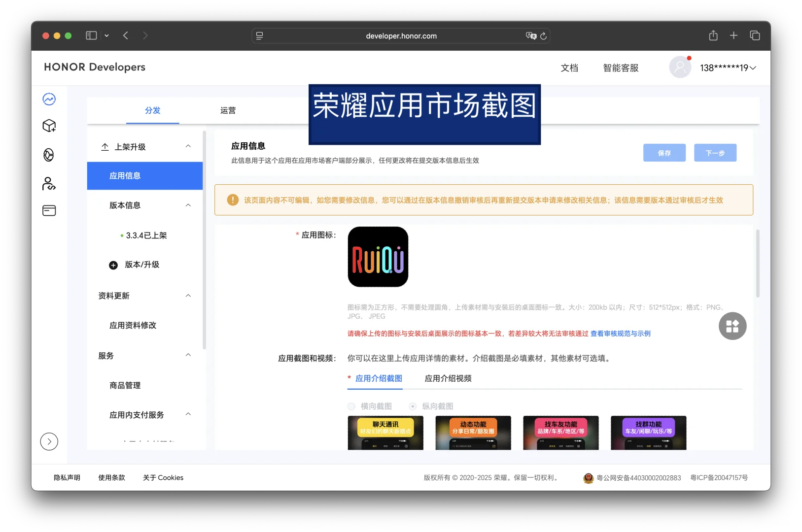The width and height of the screenshot is (802, 532).
Task: Select the 应用介绍截图 tab
Action: tap(379, 378)
